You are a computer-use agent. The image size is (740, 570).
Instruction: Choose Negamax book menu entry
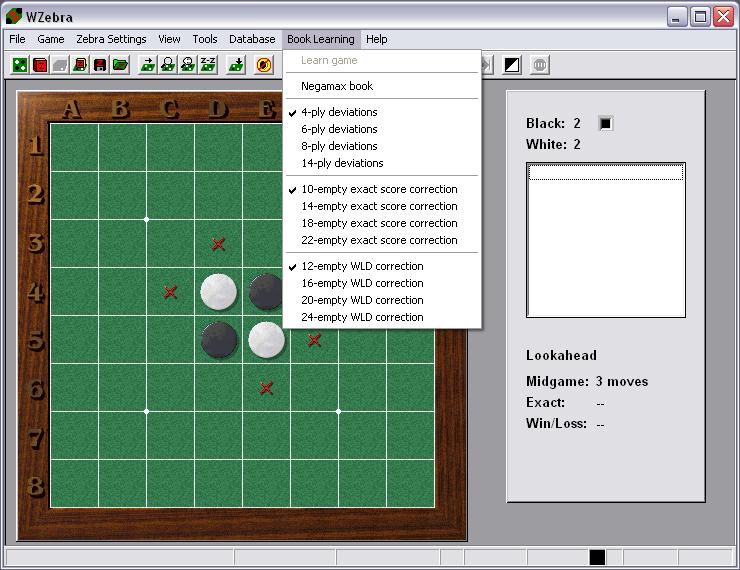[382, 86]
